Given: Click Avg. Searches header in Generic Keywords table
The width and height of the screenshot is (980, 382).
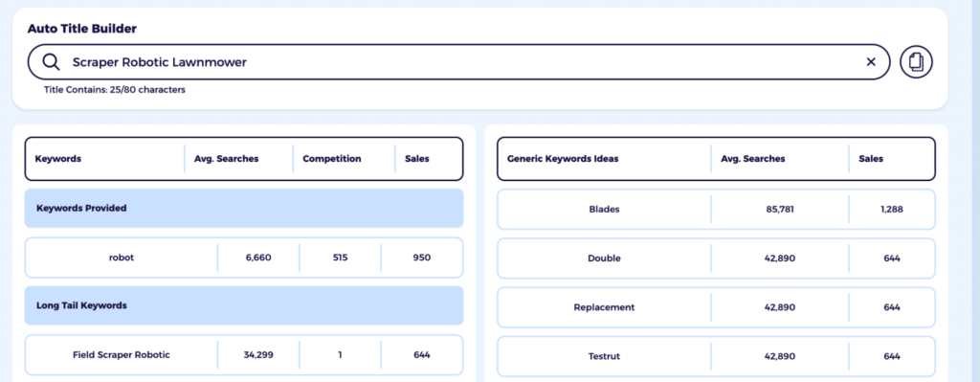Looking at the screenshot, I should 753,159.
